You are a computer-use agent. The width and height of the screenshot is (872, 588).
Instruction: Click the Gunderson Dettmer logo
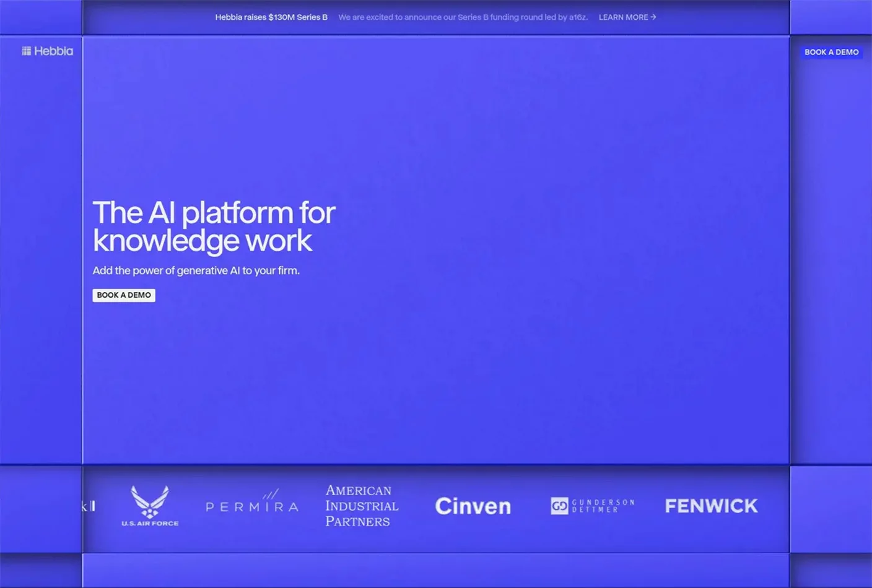pyautogui.click(x=592, y=506)
